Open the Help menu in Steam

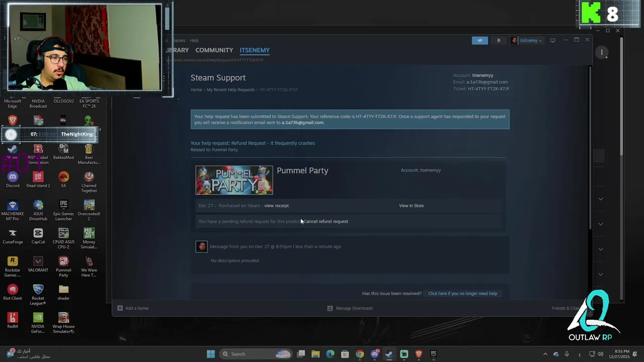[194, 40]
